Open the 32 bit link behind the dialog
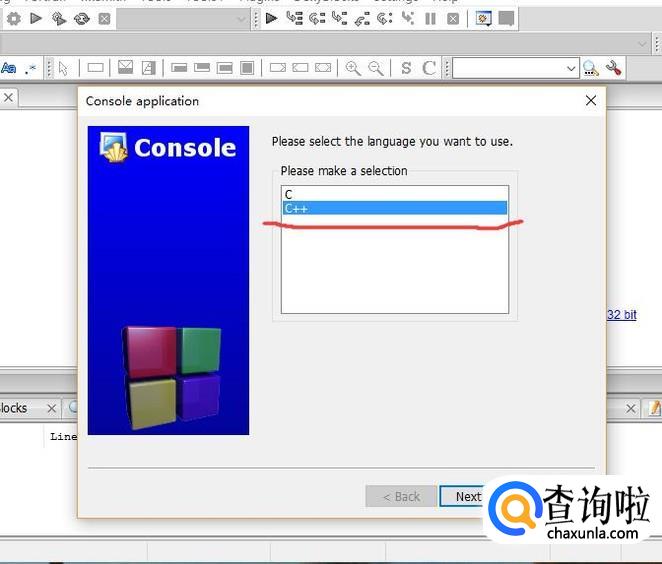This screenshot has height=564, width=662. point(622,315)
